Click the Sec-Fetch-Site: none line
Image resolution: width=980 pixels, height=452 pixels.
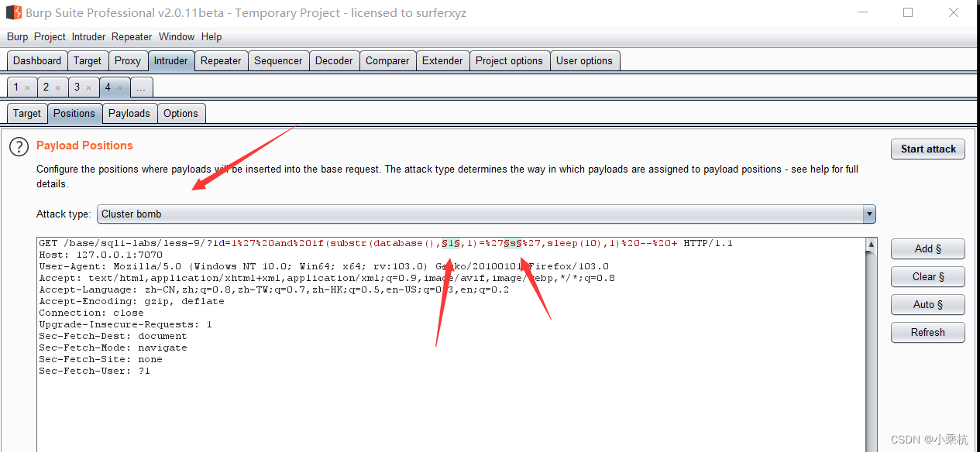point(101,359)
